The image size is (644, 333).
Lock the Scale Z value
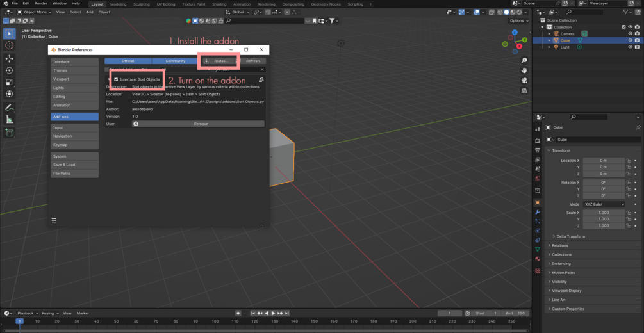pyautogui.click(x=629, y=226)
